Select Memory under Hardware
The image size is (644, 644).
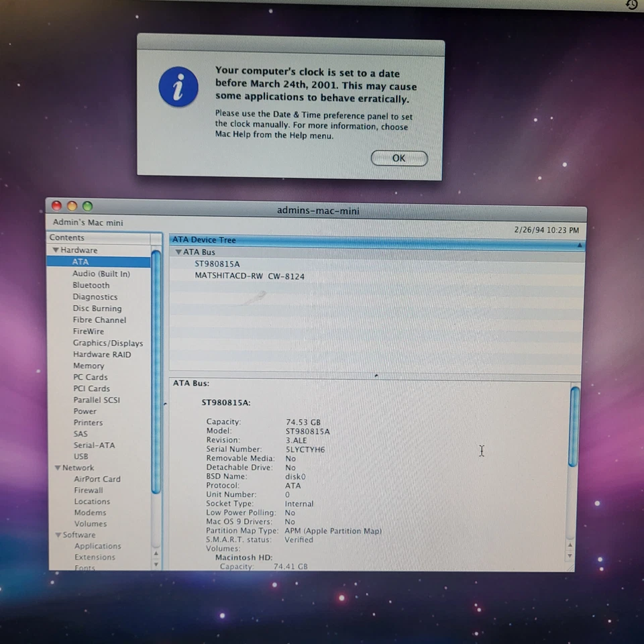pyautogui.click(x=89, y=366)
